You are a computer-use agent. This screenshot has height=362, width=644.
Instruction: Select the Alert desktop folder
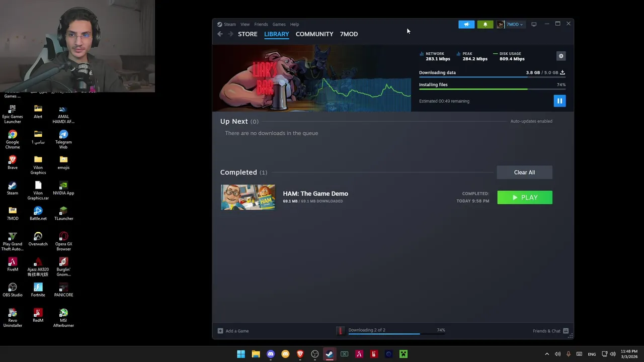point(38,112)
